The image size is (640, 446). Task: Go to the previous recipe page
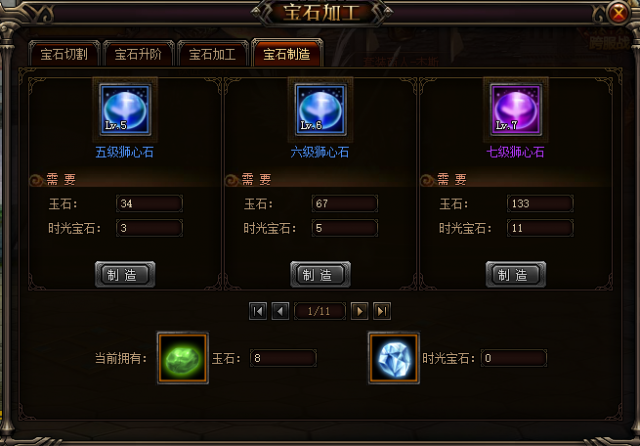pyautogui.click(x=280, y=311)
